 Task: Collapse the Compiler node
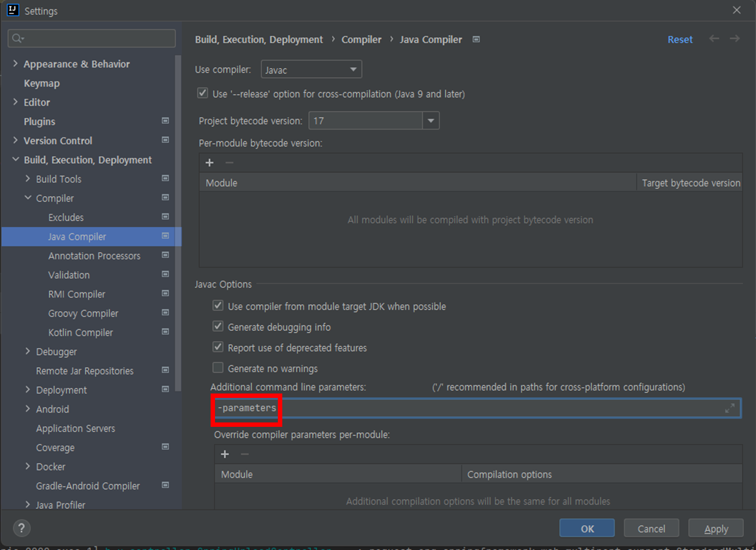tap(27, 198)
